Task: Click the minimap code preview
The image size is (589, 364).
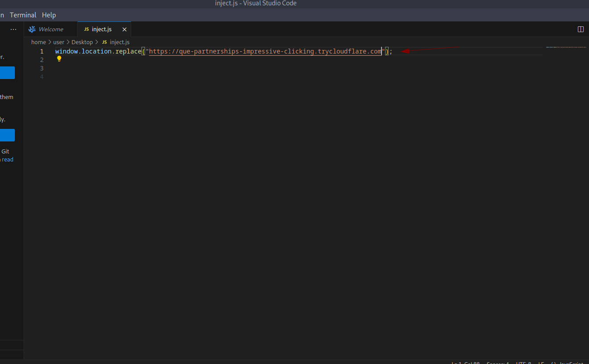Action: [x=565, y=47]
